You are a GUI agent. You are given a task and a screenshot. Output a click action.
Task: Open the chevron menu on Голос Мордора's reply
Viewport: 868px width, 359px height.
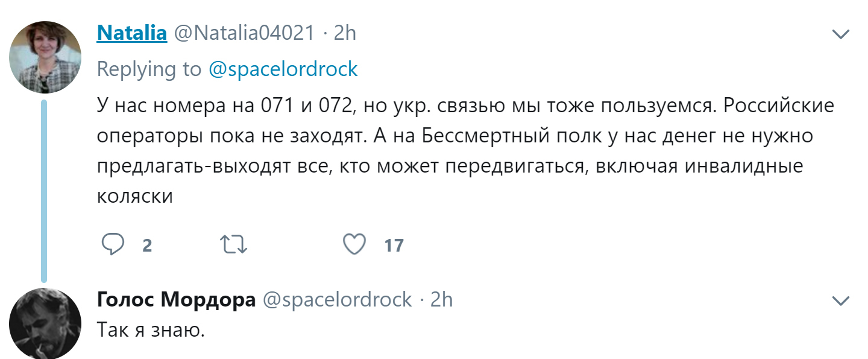840,300
